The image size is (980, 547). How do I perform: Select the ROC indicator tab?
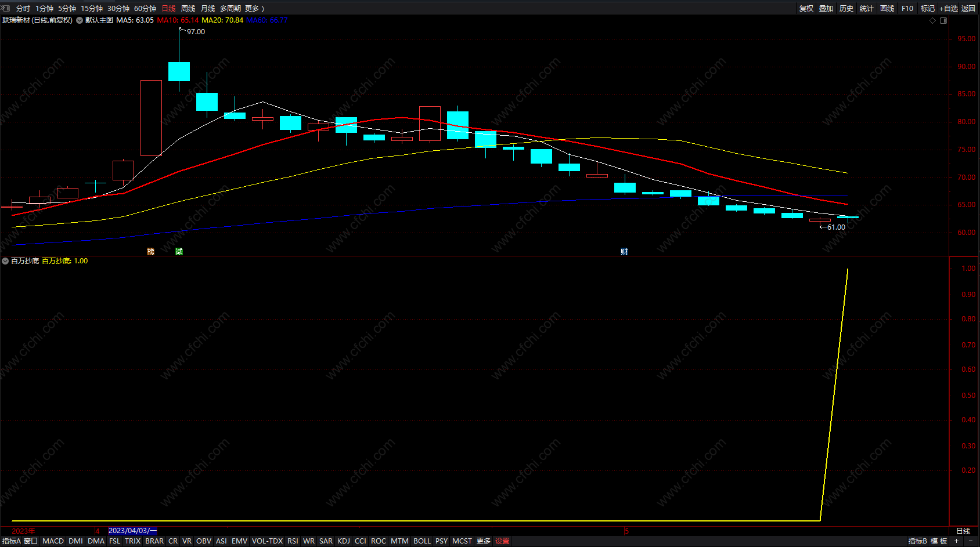(x=379, y=541)
